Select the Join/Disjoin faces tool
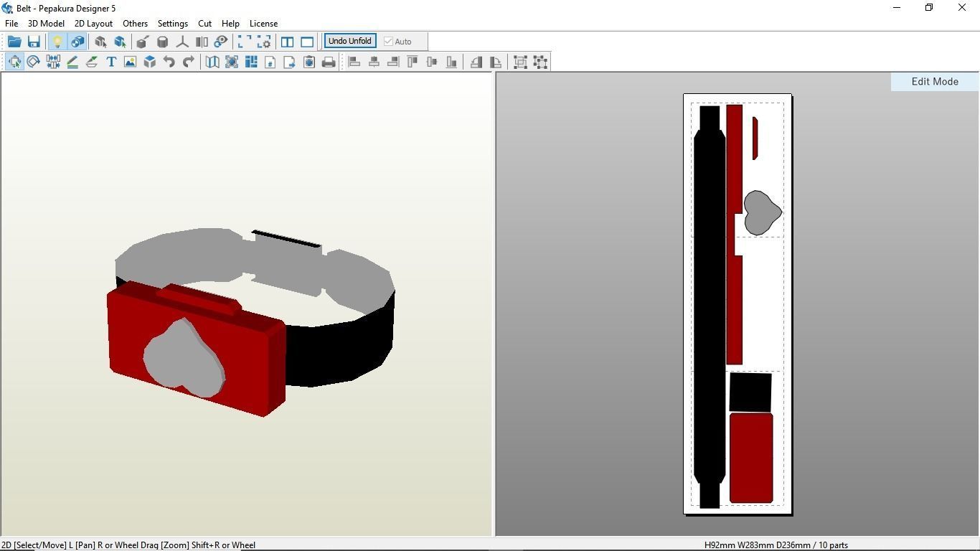The width and height of the screenshot is (980, 551). click(x=53, y=62)
